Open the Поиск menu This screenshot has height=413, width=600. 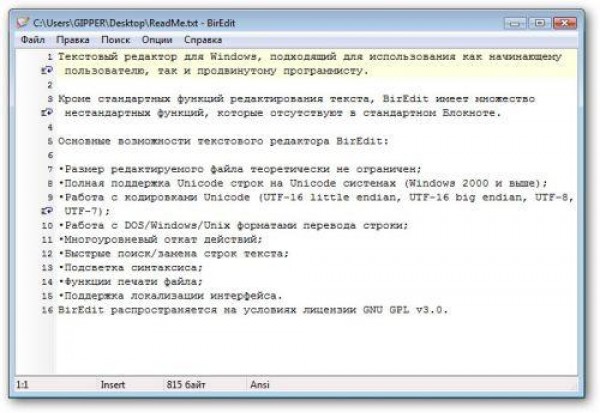click(x=116, y=40)
